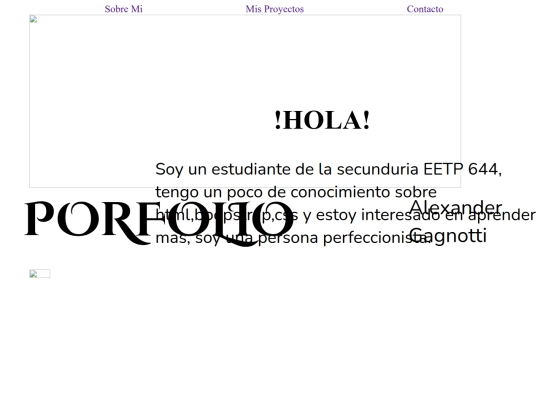The height and width of the screenshot is (405, 540).
Task: Open the Contacto link
Action: [425, 9]
